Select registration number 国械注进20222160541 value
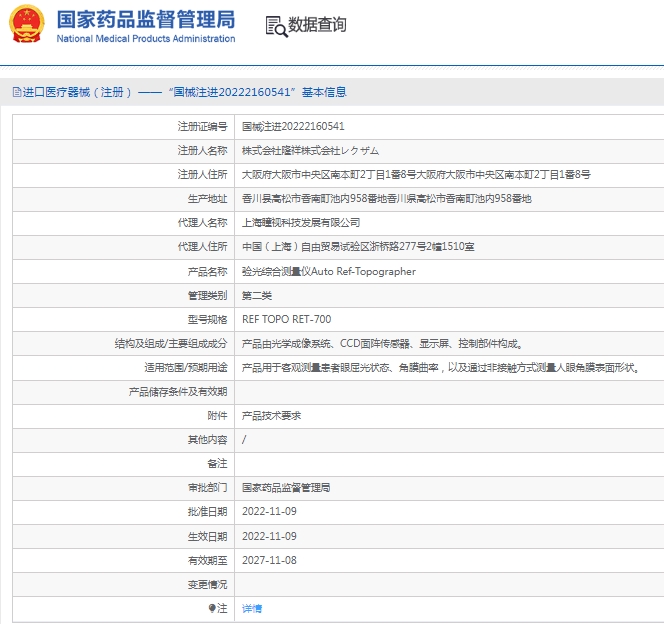The height and width of the screenshot is (624, 664). (x=293, y=126)
